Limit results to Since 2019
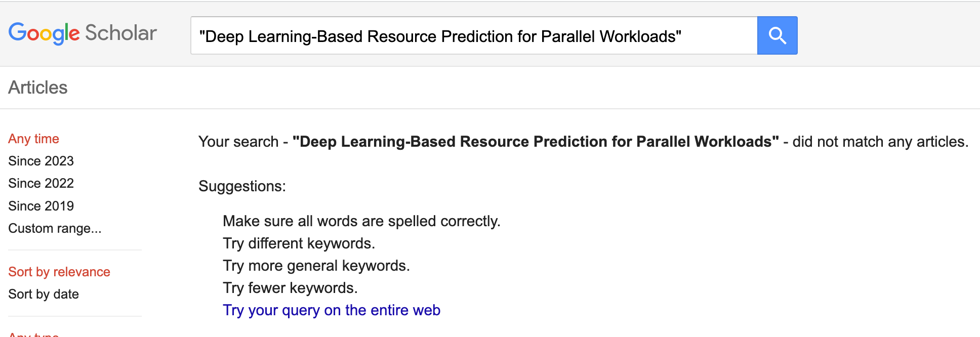 41,206
